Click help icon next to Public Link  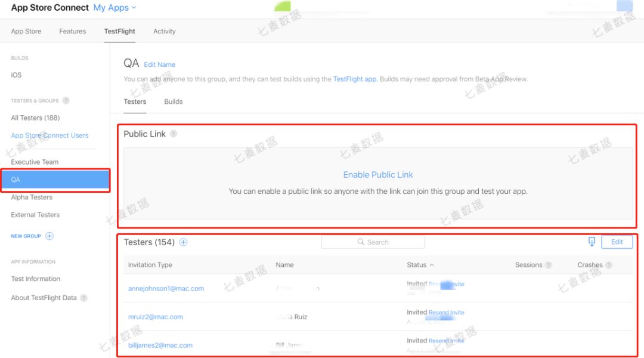174,134
